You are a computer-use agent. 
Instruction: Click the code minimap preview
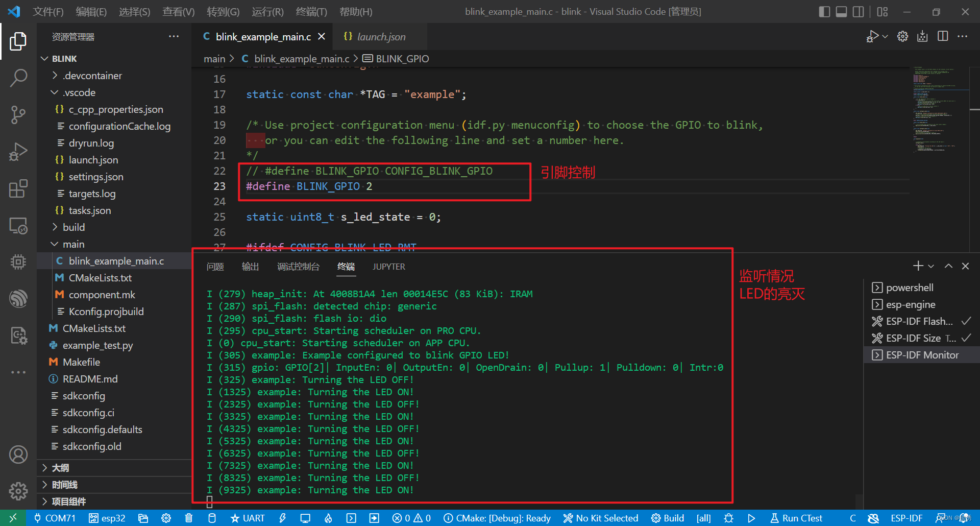point(940,110)
